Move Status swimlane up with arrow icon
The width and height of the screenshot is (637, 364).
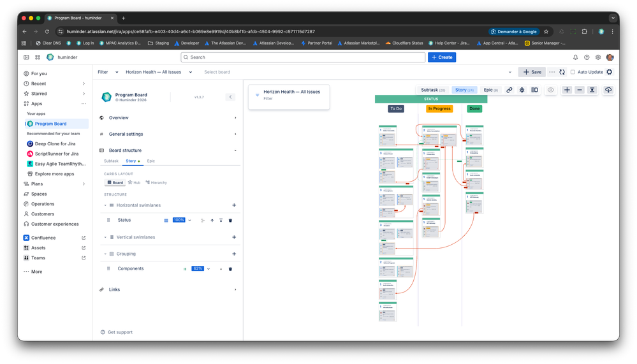click(x=212, y=220)
